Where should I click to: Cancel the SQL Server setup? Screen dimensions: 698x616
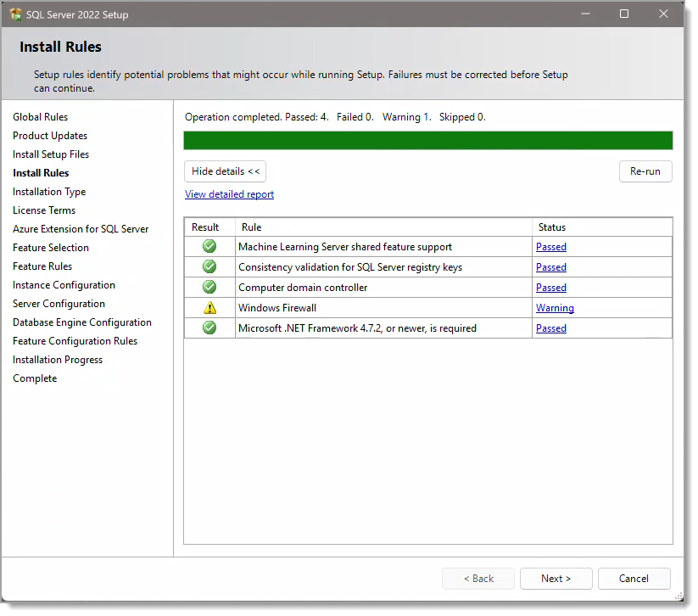(x=634, y=579)
